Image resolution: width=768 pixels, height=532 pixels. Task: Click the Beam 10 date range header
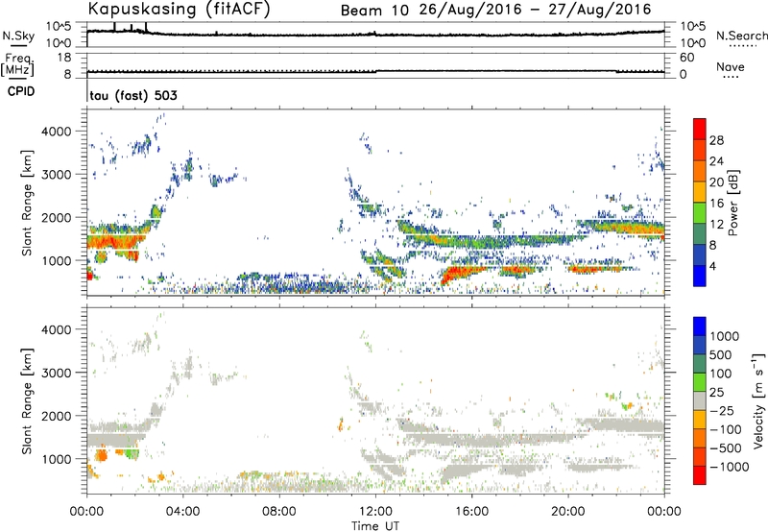pyautogui.click(x=495, y=10)
